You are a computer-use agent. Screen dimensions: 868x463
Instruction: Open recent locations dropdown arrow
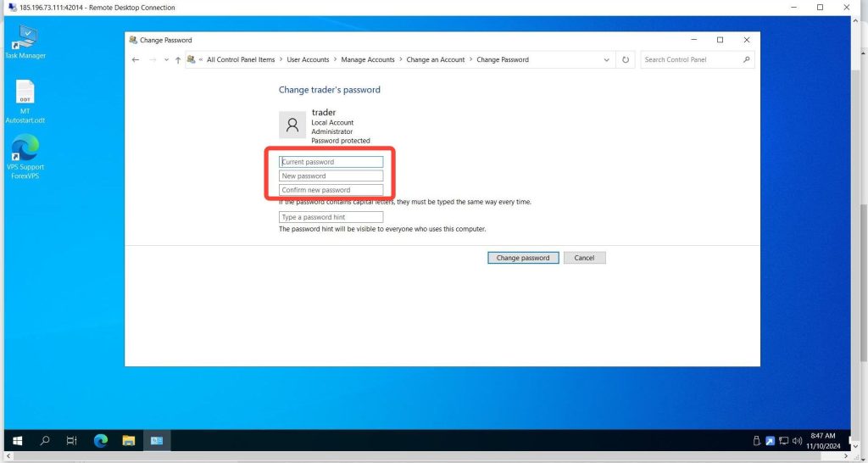click(x=166, y=60)
